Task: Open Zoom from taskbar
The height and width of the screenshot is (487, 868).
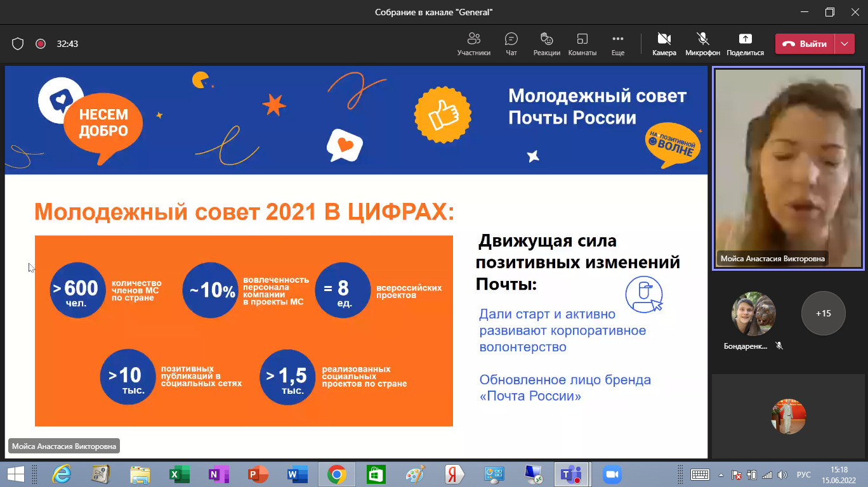Action: pos(612,474)
